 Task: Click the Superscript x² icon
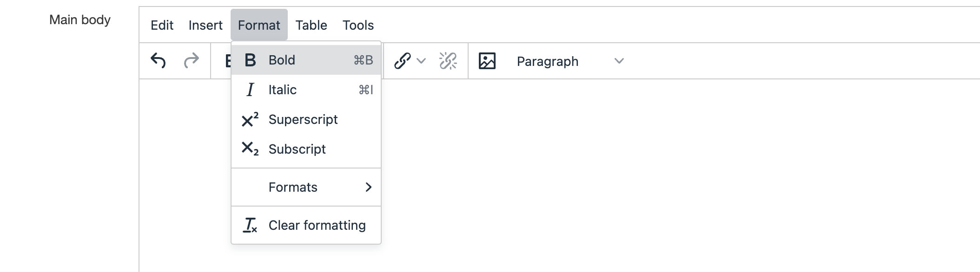[250, 120]
